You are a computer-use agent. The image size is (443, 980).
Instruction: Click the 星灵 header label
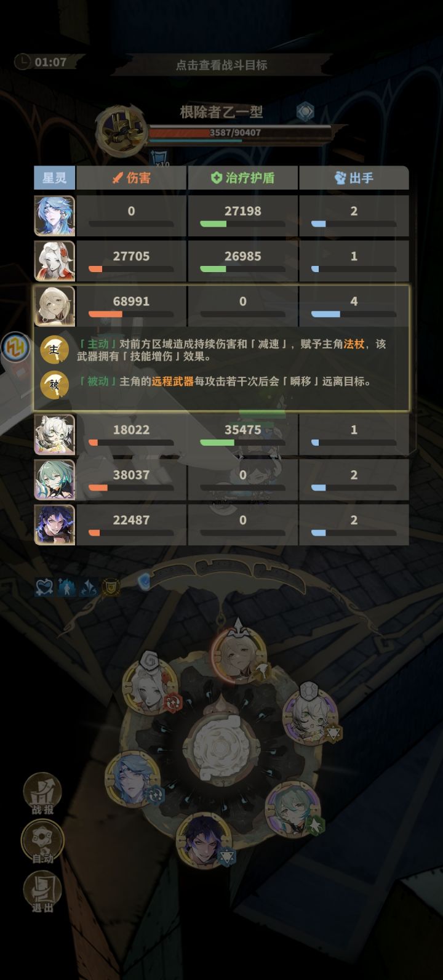click(54, 178)
